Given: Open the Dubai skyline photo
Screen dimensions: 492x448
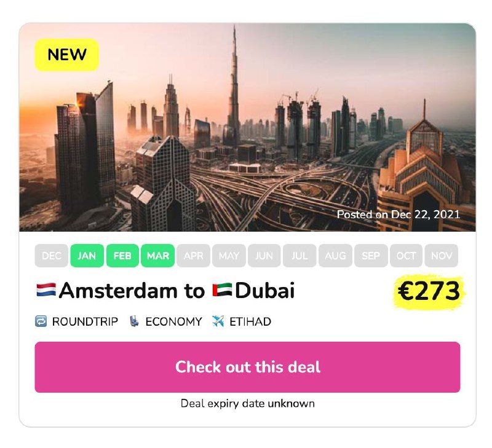Looking at the screenshot, I should pos(247,127).
